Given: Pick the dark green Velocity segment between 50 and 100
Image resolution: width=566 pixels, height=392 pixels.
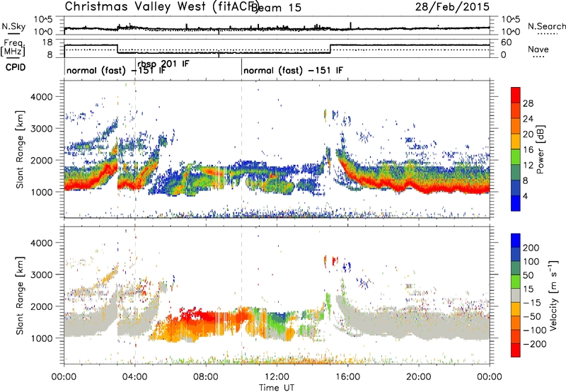Looking at the screenshot, I should pyautogui.click(x=516, y=268).
